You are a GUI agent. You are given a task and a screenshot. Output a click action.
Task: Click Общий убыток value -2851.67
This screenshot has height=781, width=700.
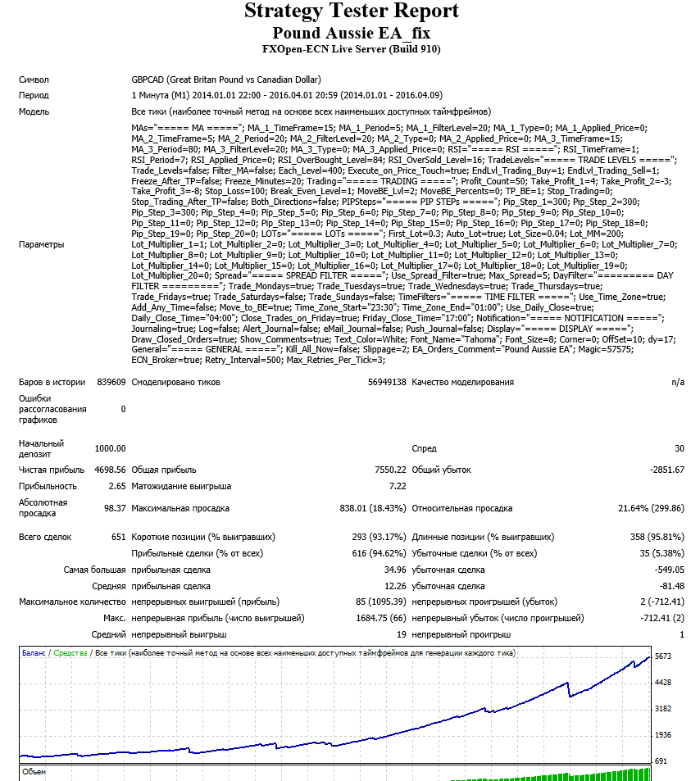[x=667, y=470]
